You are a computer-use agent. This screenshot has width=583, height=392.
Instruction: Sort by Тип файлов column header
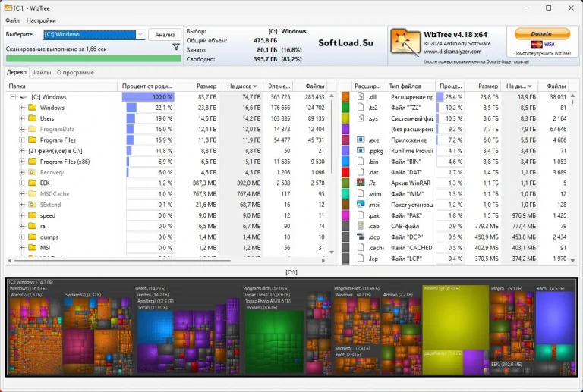(x=411, y=86)
